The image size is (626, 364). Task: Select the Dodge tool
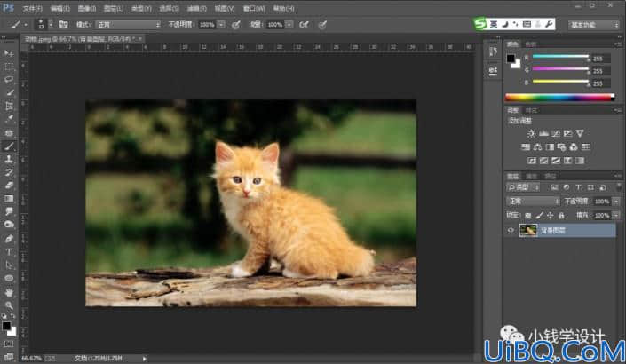[x=9, y=225]
